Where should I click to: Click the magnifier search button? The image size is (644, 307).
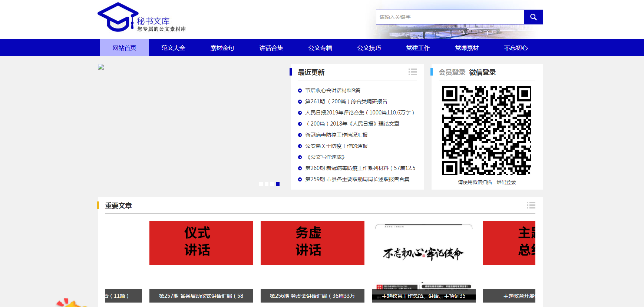click(533, 17)
